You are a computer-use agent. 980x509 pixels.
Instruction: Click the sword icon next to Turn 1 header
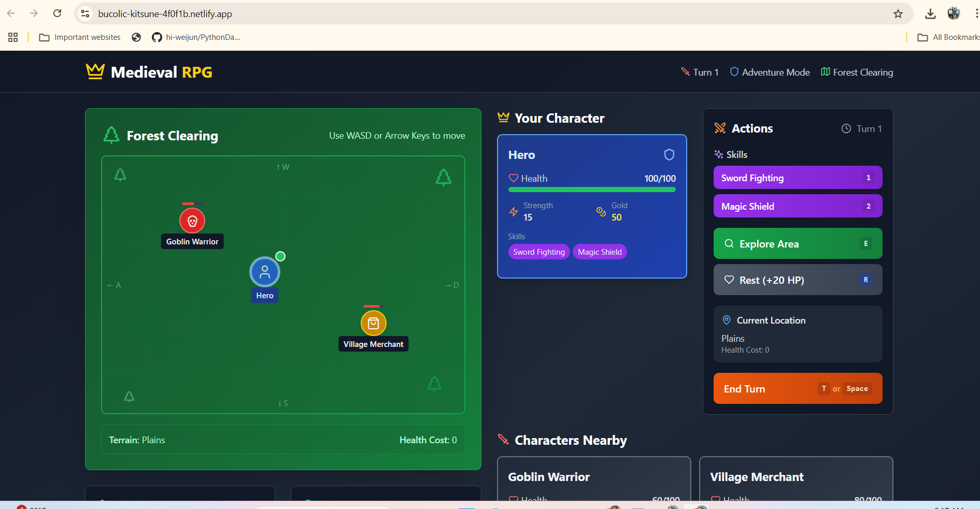tap(685, 72)
